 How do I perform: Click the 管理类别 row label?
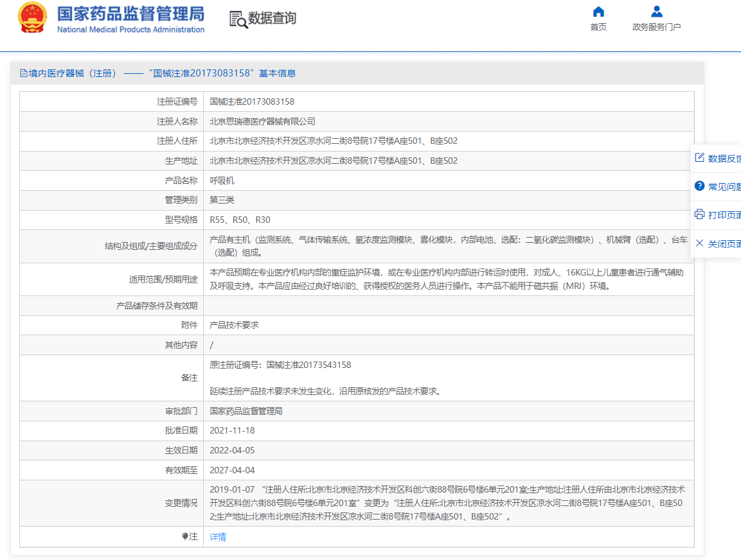point(181,200)
